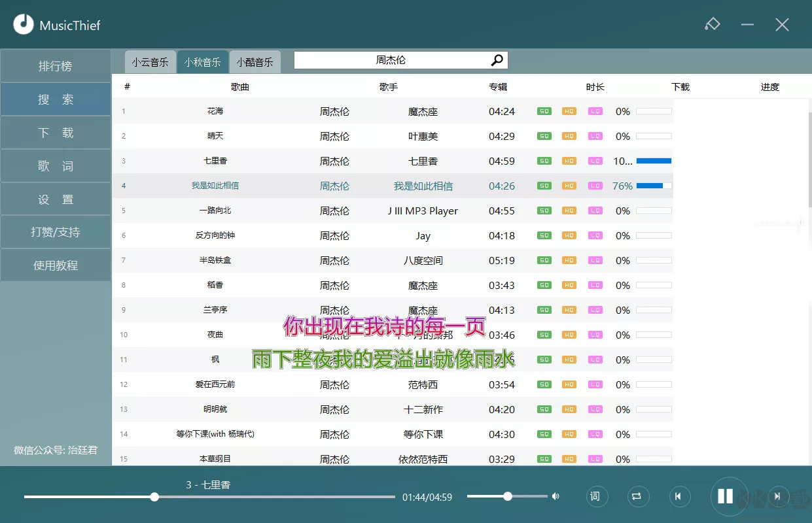This screenshot has height=523, width=812.
Task: Open the 排行榜 sidebar section
Action: pos(56,65)
